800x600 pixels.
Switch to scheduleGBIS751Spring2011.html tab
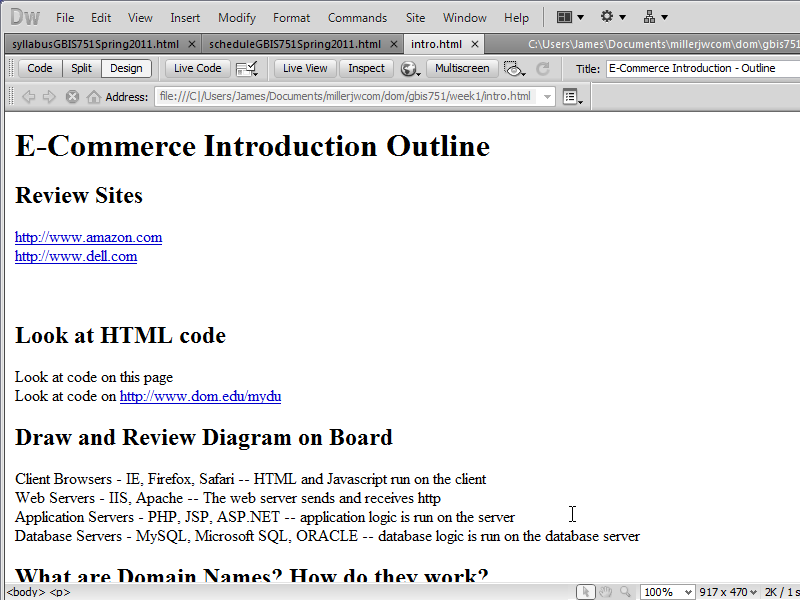[294, 44]
